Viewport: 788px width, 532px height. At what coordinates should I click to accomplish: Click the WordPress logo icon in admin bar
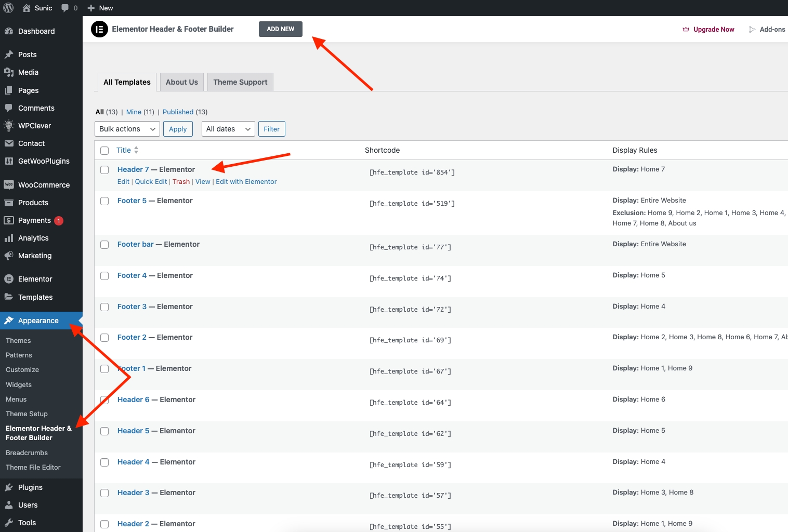(9, 8)
